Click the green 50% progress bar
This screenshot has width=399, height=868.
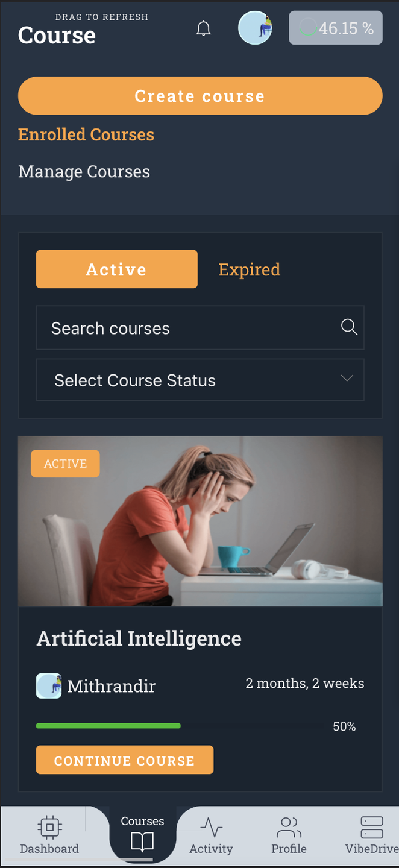108,726
